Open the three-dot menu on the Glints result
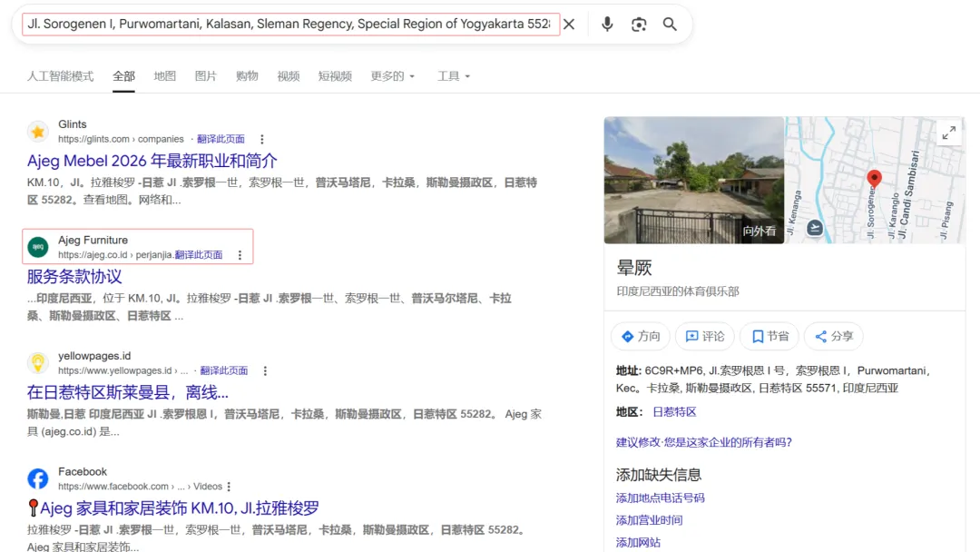 pos(261,139)
